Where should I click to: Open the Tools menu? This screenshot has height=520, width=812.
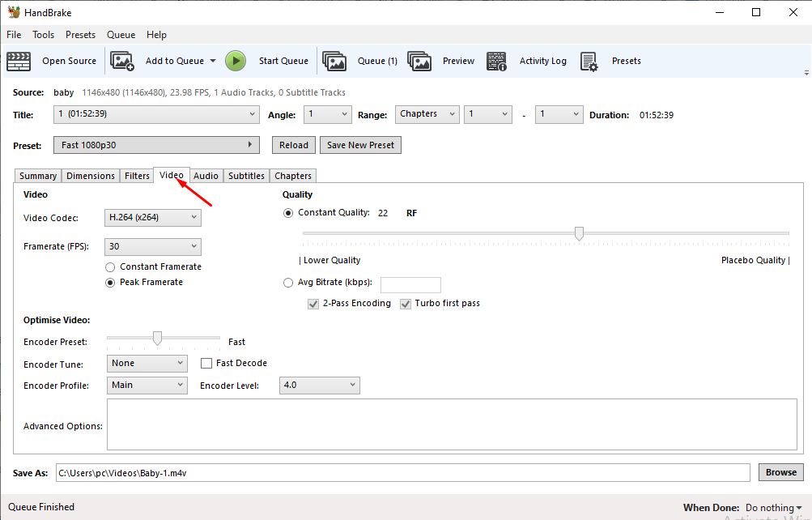(43, 35)
